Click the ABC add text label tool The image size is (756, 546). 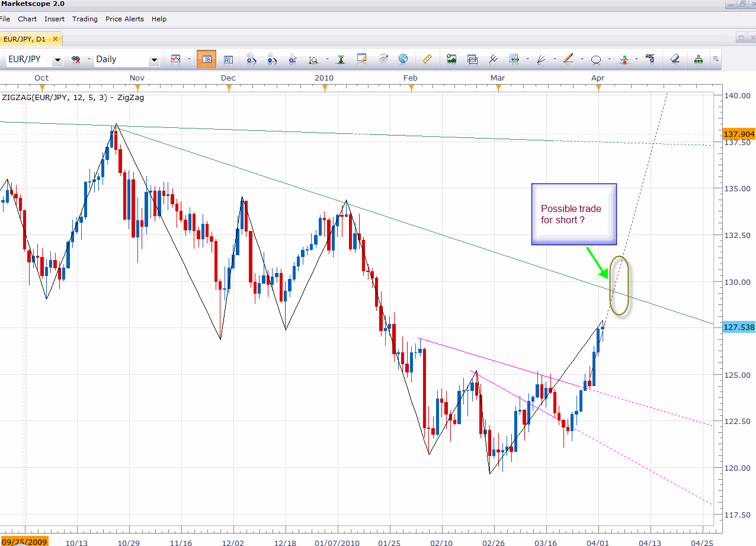[650, 59]
